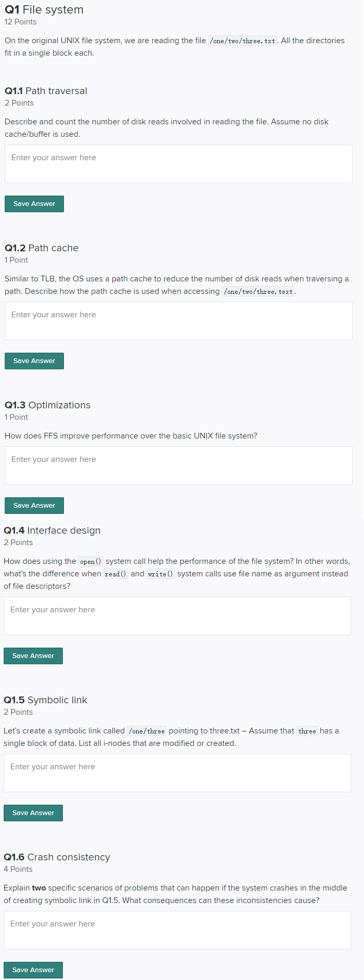Select the Q1.2 Path cache heading

coord(42,248)
